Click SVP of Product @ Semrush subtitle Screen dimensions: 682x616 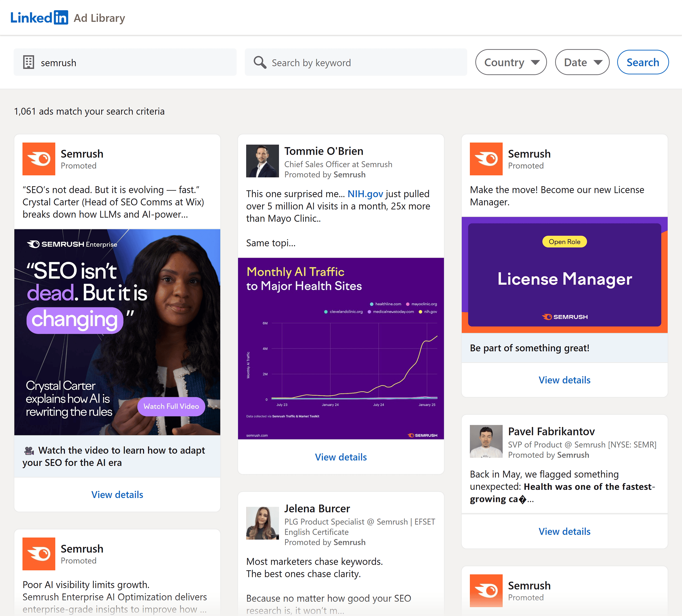(582, 444)
